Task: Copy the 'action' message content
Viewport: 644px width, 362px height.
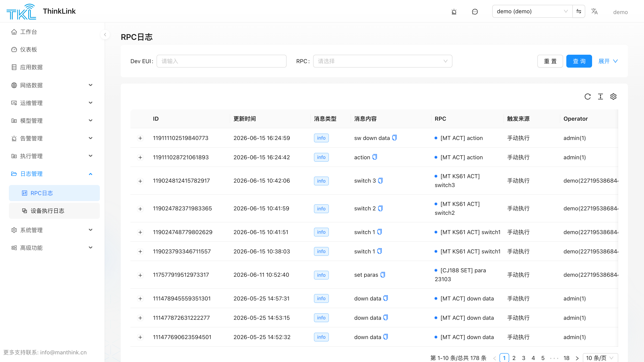Action: pos(375,157)
